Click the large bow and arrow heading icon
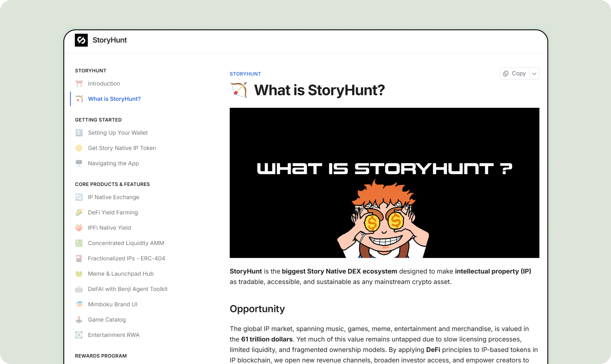The image size is (611, 364). 239,90
